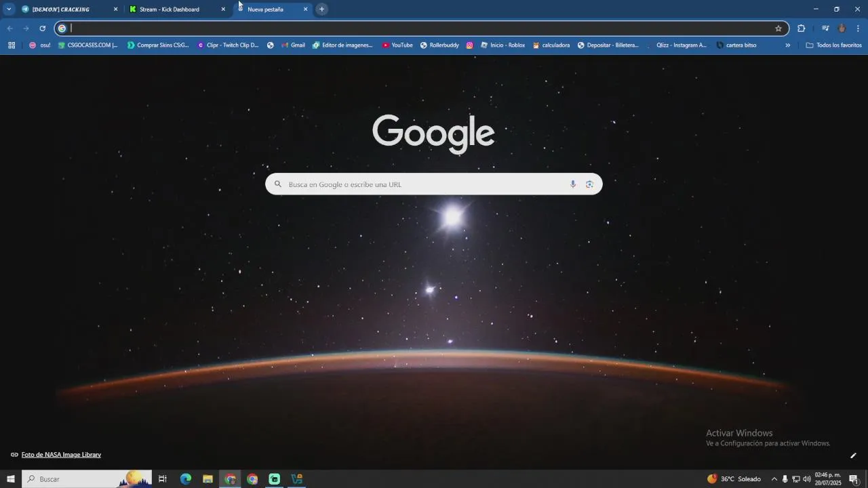Launch Microsoft Edge from the taskbar
This screenshot has height=488, width=868.
[186, 479]
